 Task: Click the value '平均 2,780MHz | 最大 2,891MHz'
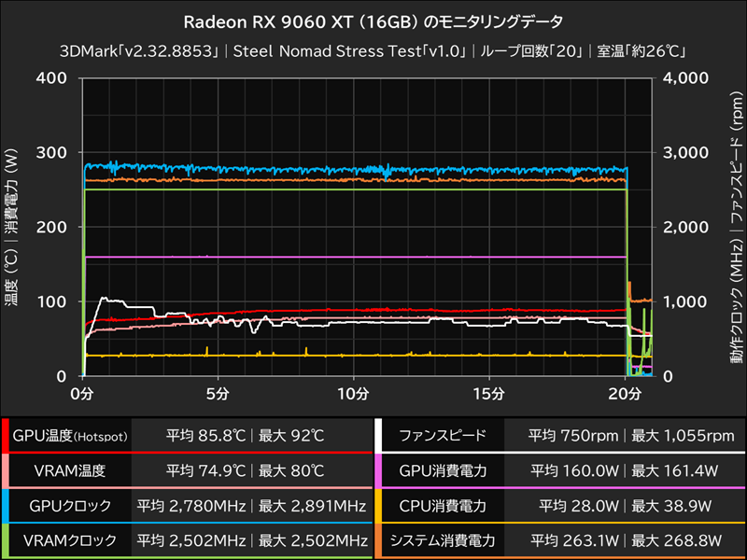251,506
